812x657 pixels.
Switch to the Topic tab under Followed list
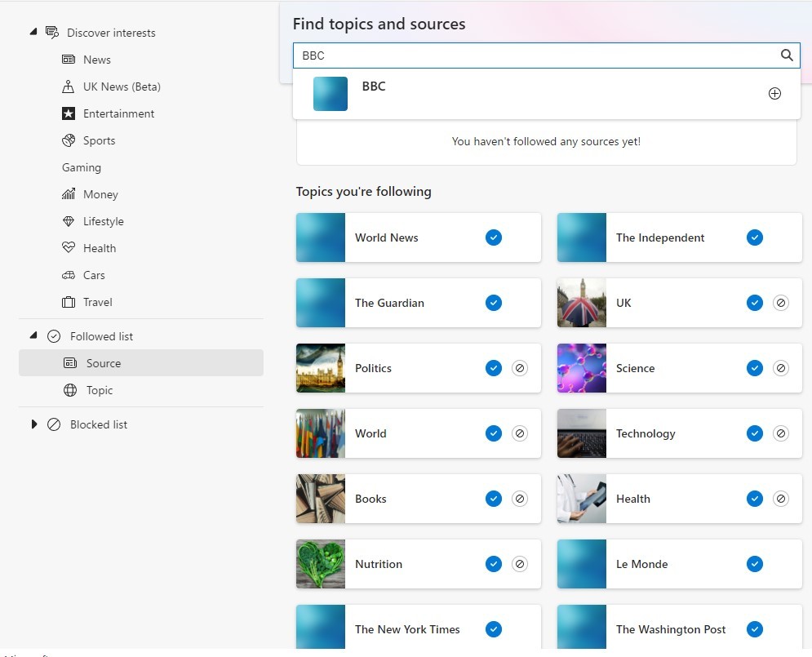pyautogui.click(x=100, y=390)
